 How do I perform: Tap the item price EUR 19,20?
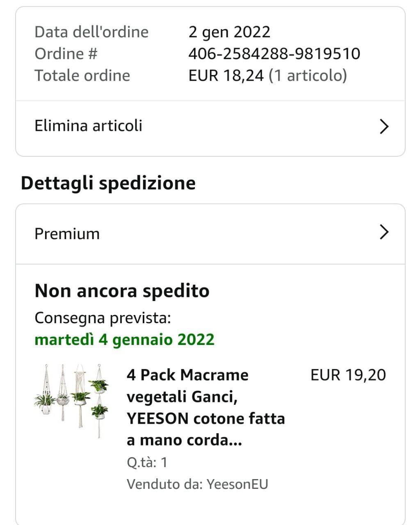click(348, 375)
